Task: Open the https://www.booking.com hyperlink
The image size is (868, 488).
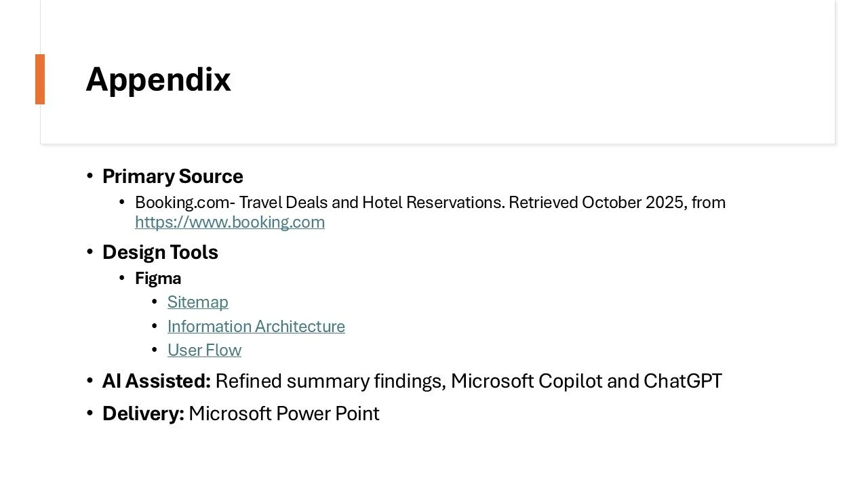Action: click(x=229, y=222)
